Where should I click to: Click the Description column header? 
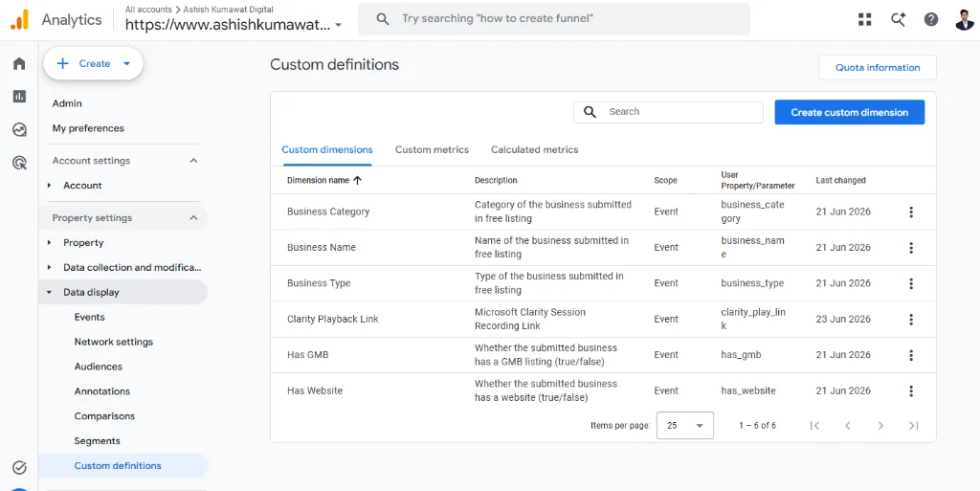pos(496,181)
